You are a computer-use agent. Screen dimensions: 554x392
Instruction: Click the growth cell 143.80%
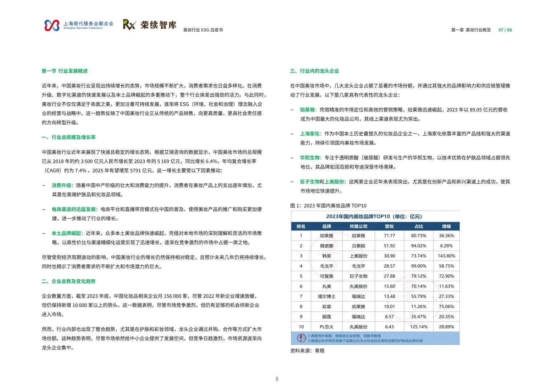click(x=446, y=256)
